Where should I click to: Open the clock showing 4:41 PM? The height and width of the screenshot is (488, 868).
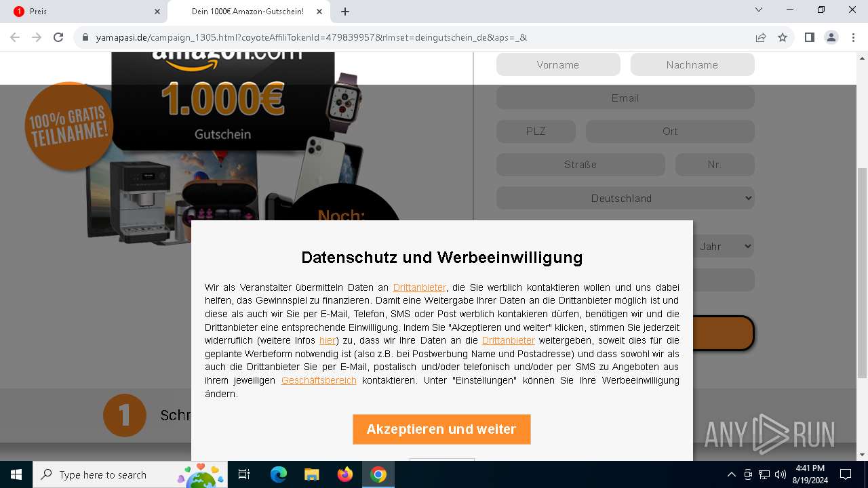[810, 474]
